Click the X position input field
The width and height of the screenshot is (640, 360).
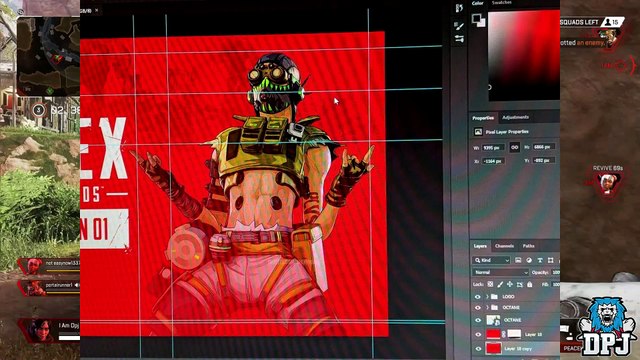(x=493, y=161)
